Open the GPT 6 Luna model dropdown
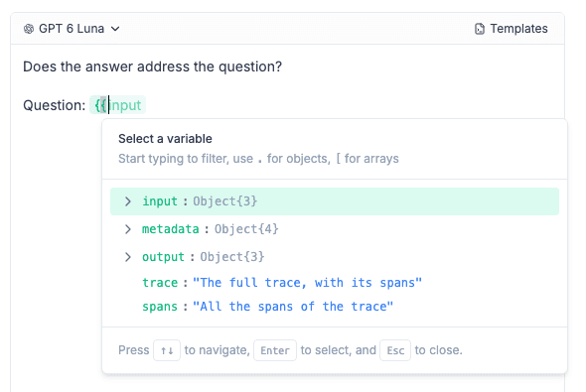Screen dimensions: 586x392 pos(72,29)
